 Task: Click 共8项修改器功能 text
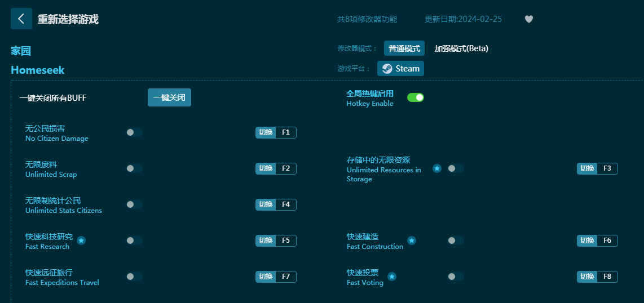[x=367, y=19]
